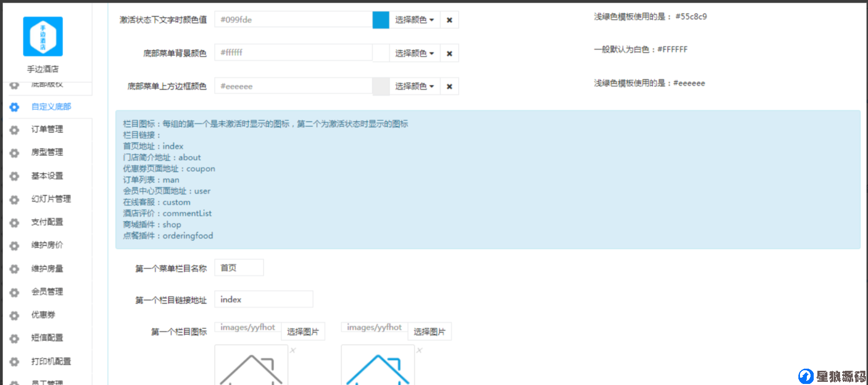868x385 pixels.
Task: Click the gear icon beside 基本设置
Action: coord(15,176)
